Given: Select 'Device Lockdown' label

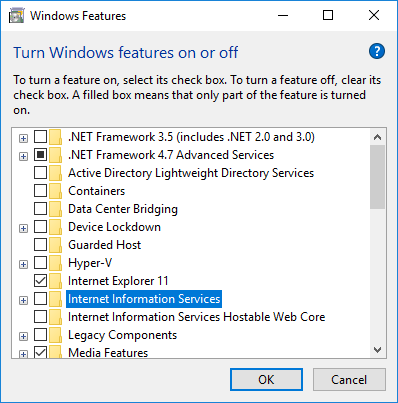Looking at the screenshot, I should coord(114,227).
